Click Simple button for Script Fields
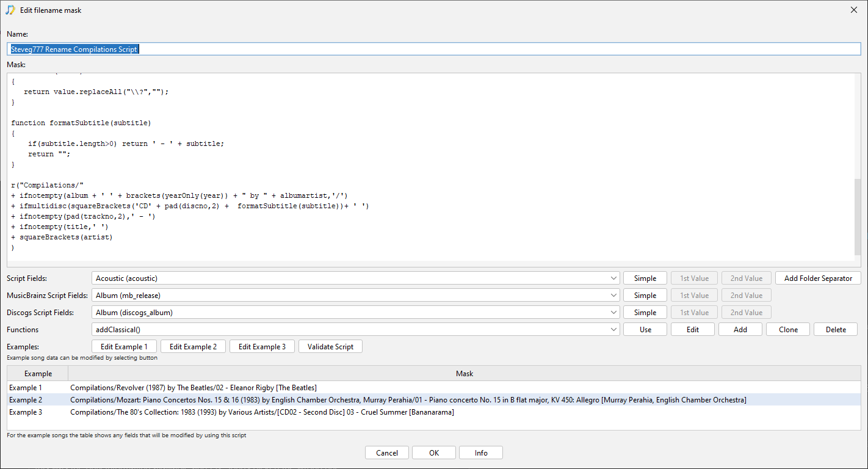The height and width of the screenshot is (469, 868). click(645, 278)
